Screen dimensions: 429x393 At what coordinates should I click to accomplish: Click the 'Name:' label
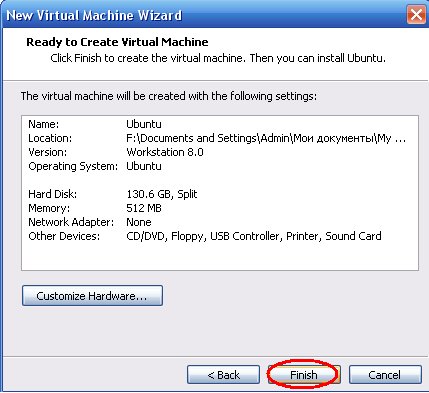[43, 124]
